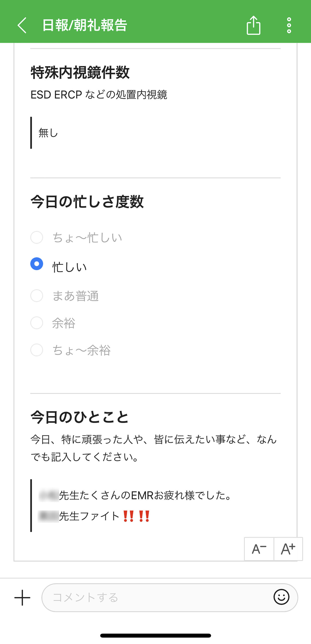
Task: Decrease font size with A− button
Action: pos(259,549)
